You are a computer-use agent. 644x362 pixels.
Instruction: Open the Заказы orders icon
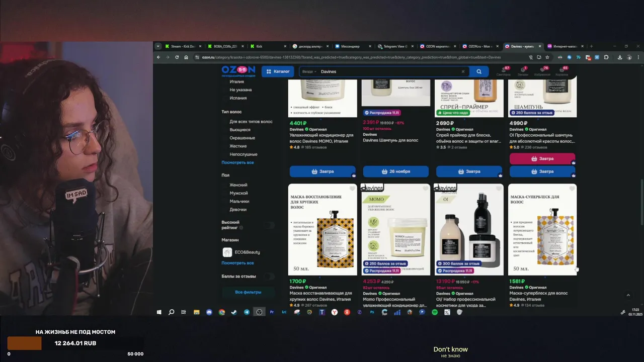click(523, 71)
